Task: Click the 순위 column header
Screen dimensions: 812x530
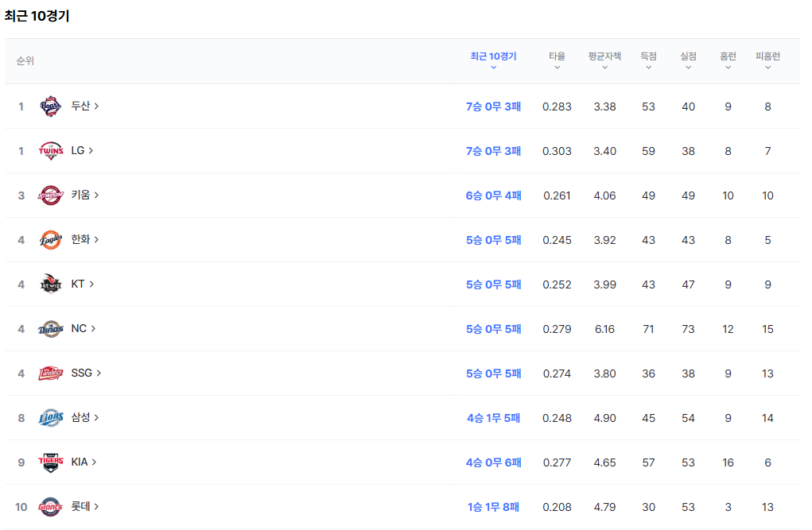Action: pos(25,61)
